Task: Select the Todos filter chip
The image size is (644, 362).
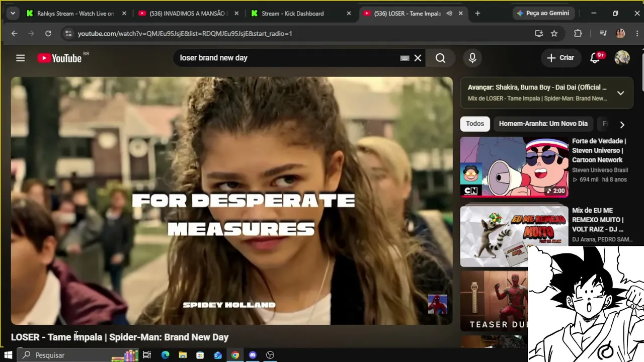Action: (475, 124)
